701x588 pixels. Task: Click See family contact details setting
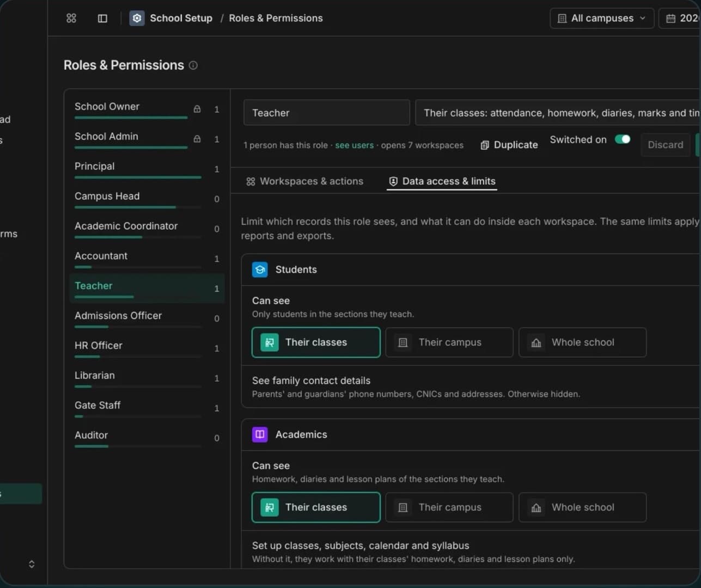pos(471,387)
